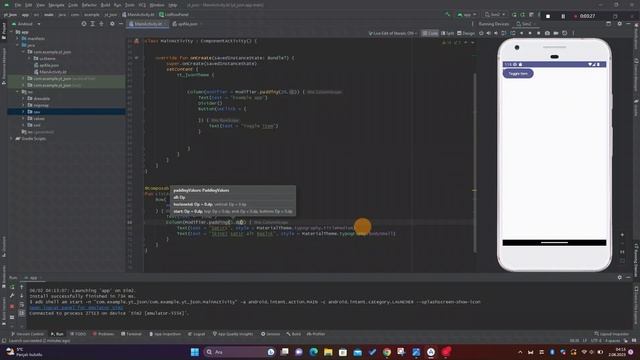Screen dimensions: 640x360
Task: Toggle Live Edit of literals dropdown
Action: 392,33
